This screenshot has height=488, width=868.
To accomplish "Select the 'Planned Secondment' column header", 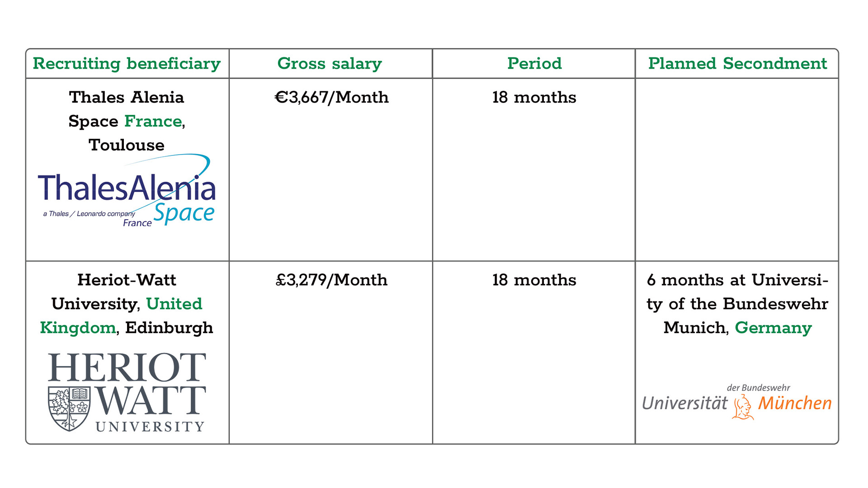I will pyautogui.click(x=737, y=64).
